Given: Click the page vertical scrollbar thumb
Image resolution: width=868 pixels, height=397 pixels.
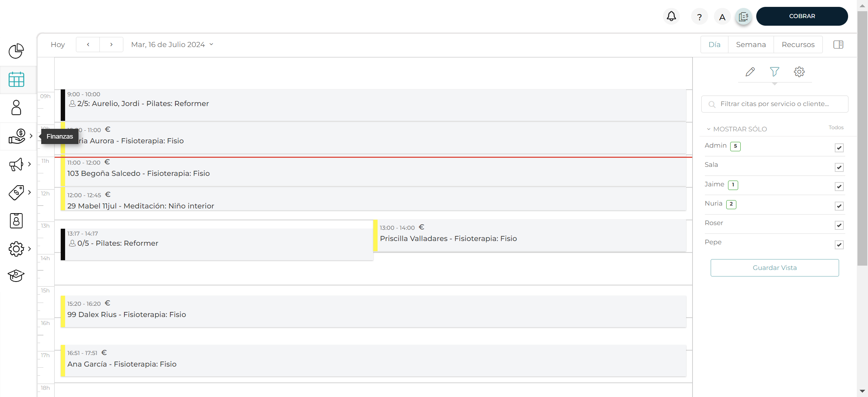Looking at the screenshot, I should (862, 138).
